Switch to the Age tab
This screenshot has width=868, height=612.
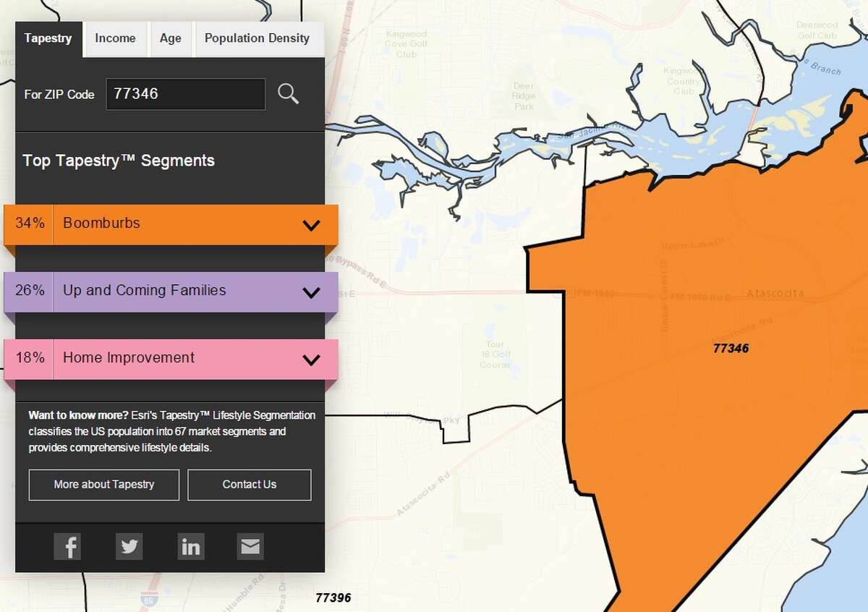pos(170,38)
